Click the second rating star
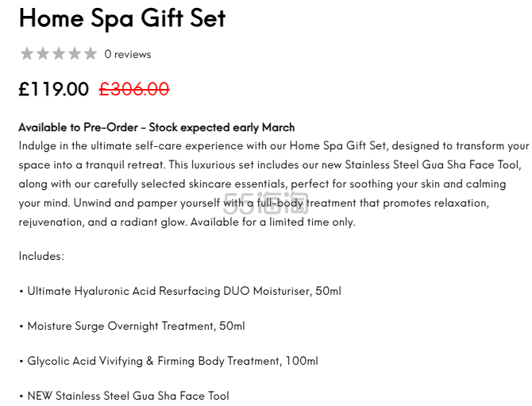532x406 pixels. (42, 54)
